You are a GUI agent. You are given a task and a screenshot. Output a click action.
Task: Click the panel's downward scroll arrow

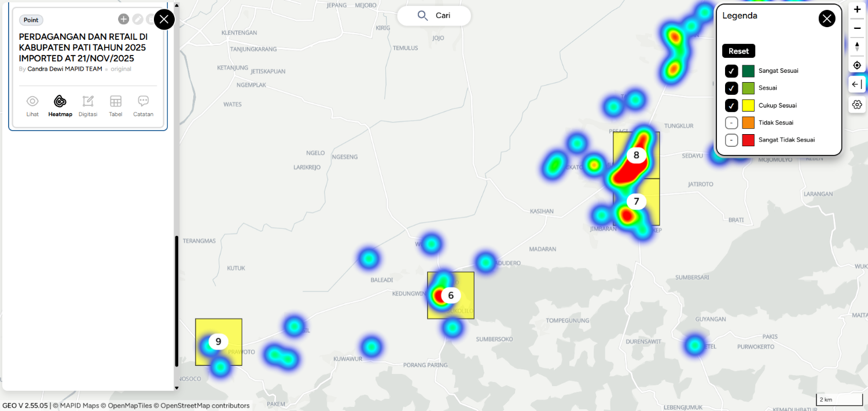[x=176, y=388]
